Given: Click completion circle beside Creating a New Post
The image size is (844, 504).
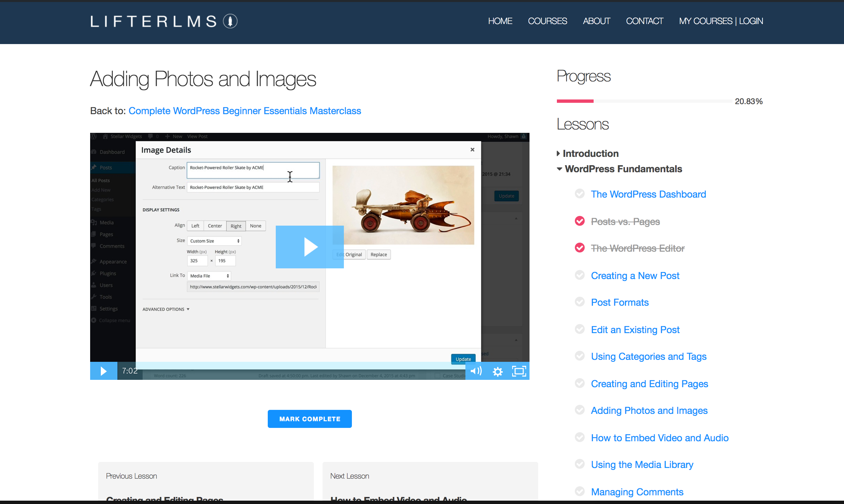Looking at the screenshot, I should 580,275.
